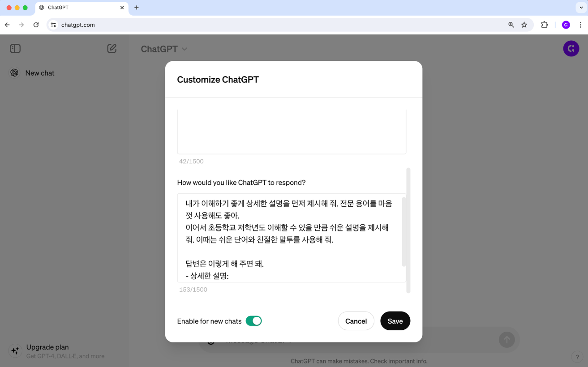Viewport: 588px width, 367px height.
Task: Click the ChatGPT logo beside New chat
Action: 14,73
